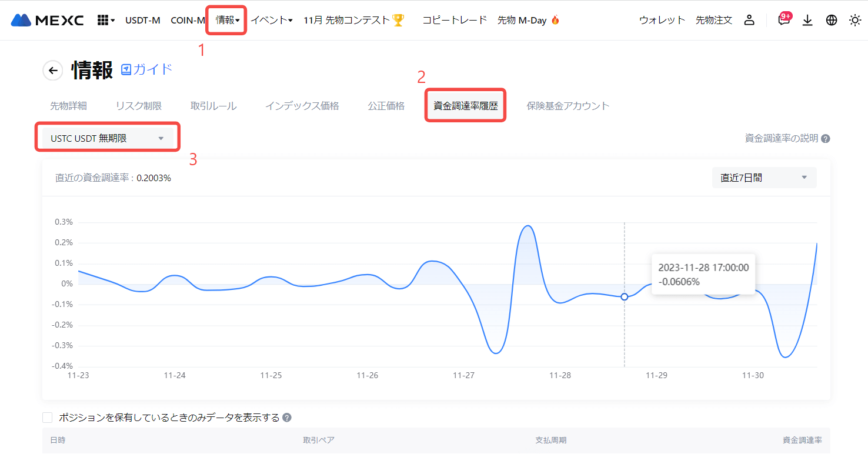Expand the 情報 menu in the navbar
The width and height of the screenshot is (868, 454).
[x=227, y=20]
